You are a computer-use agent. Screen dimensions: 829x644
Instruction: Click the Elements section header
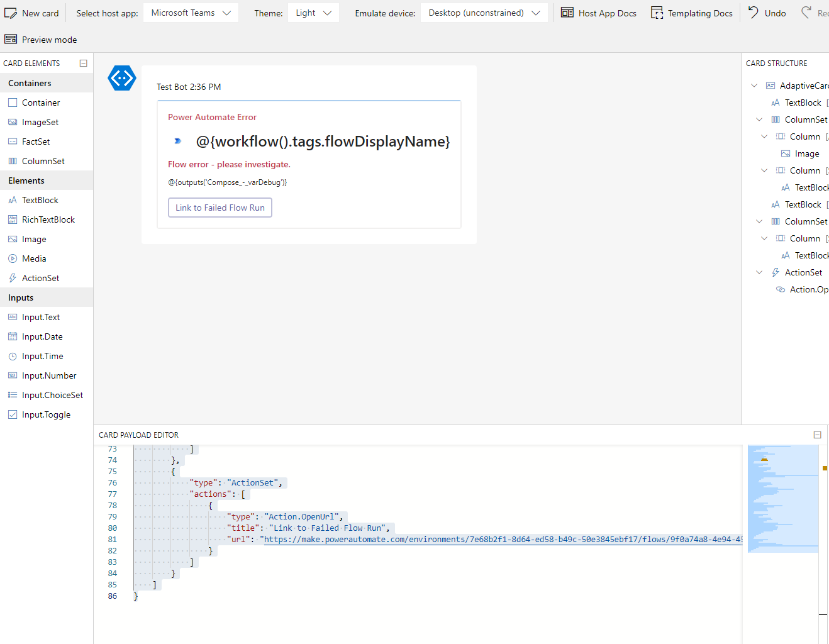pyautogui.click(x=47, y=180)
